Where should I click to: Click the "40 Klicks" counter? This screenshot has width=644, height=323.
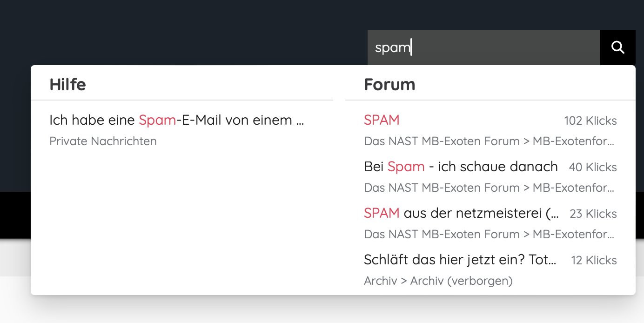[x=592, y=168]
